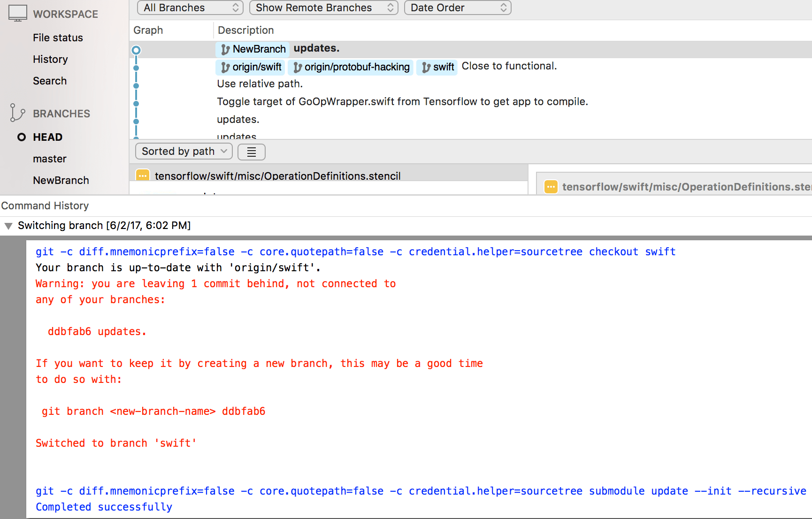This screenshot has width=812, height=519.
Task: Select the 'Use relative path.' commit
Action: click(260, 84)
